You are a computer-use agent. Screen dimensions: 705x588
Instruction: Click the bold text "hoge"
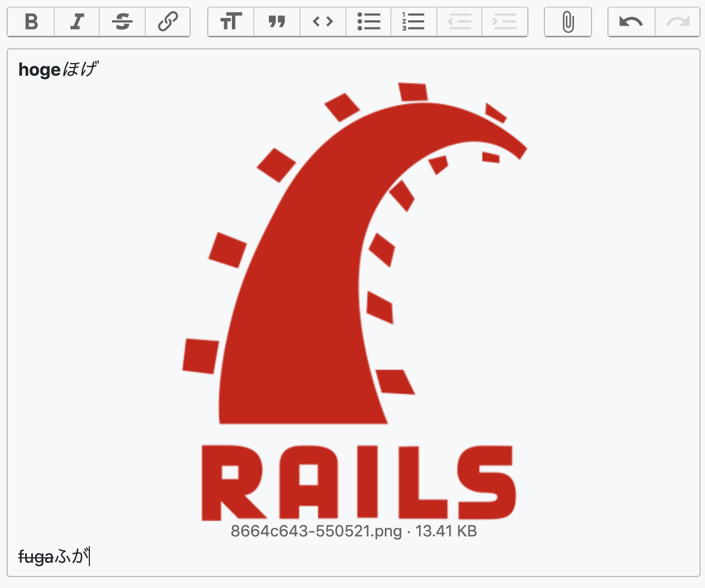[39, 70]
